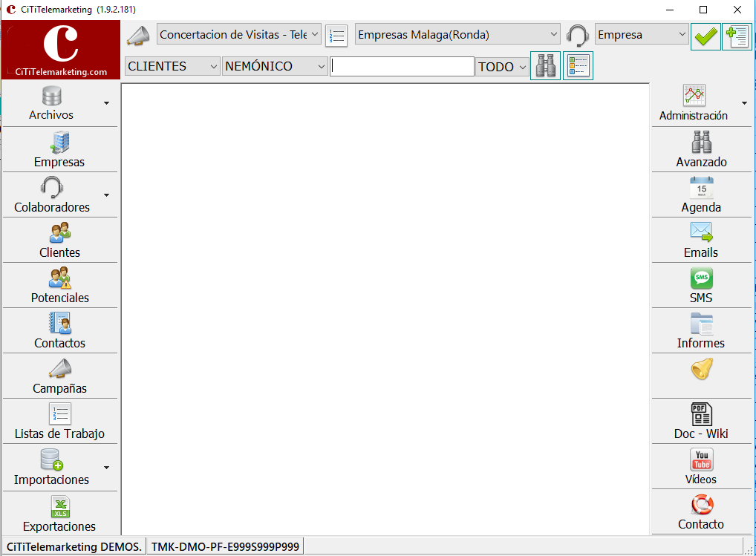Viewport: 756px width, 556px height.
Task: Expand the Importaciones submenu arrow
Action: click(106, 468)
